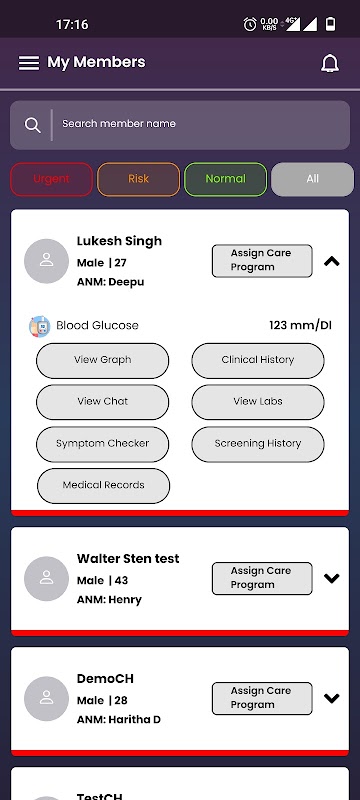Expand DemoCH's member card

[332, 698]
